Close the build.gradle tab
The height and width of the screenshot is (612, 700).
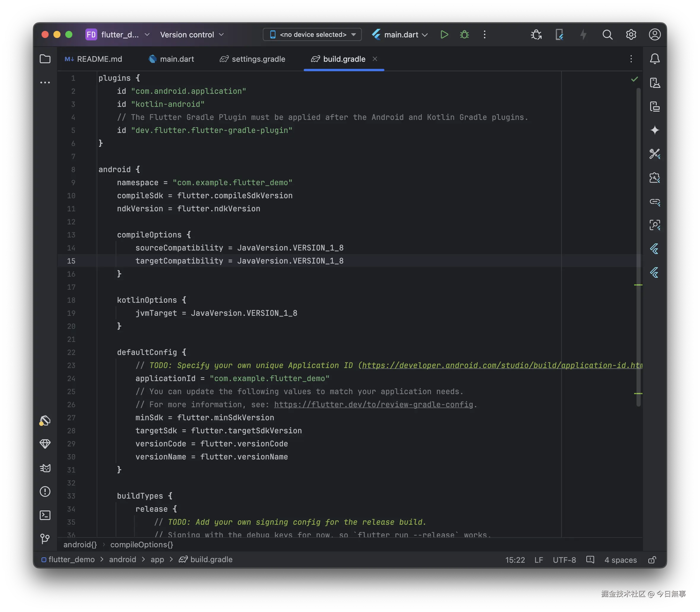click(x=375, y=59)
